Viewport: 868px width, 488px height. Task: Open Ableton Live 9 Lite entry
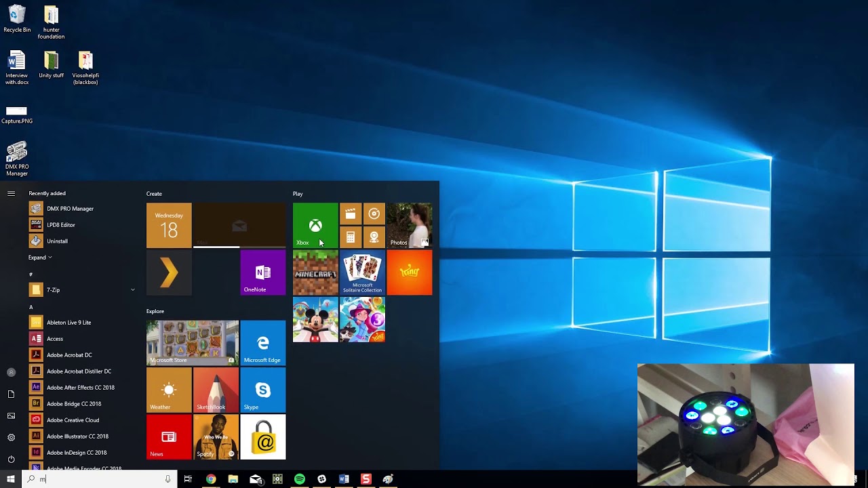(83, 323)
